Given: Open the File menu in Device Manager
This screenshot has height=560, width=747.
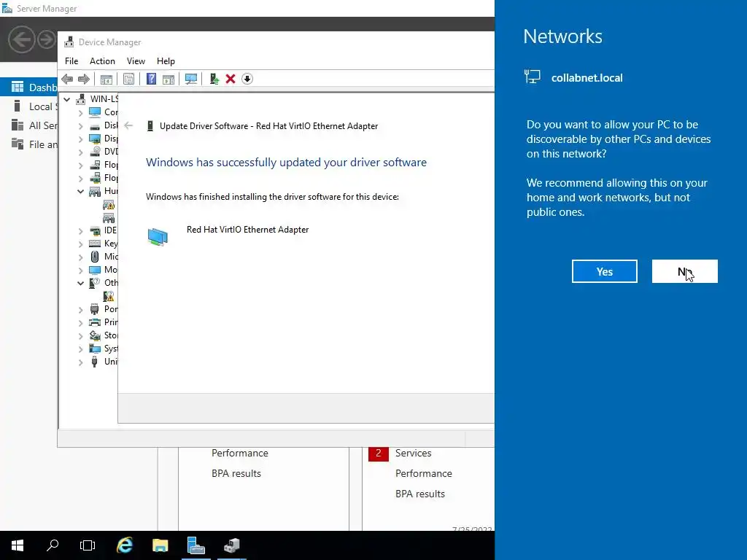Looking at the screenshot, I should [71, 61].
